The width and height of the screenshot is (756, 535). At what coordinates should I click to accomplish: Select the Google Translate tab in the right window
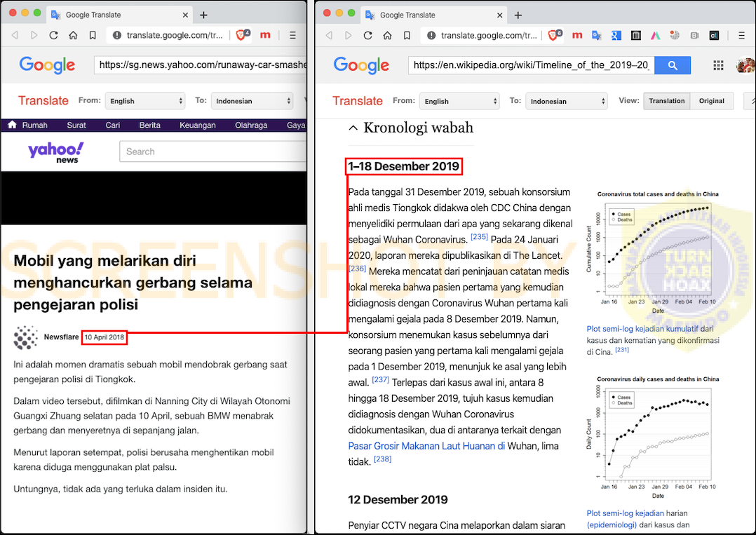pyautogui.click(x=434, y=15)
